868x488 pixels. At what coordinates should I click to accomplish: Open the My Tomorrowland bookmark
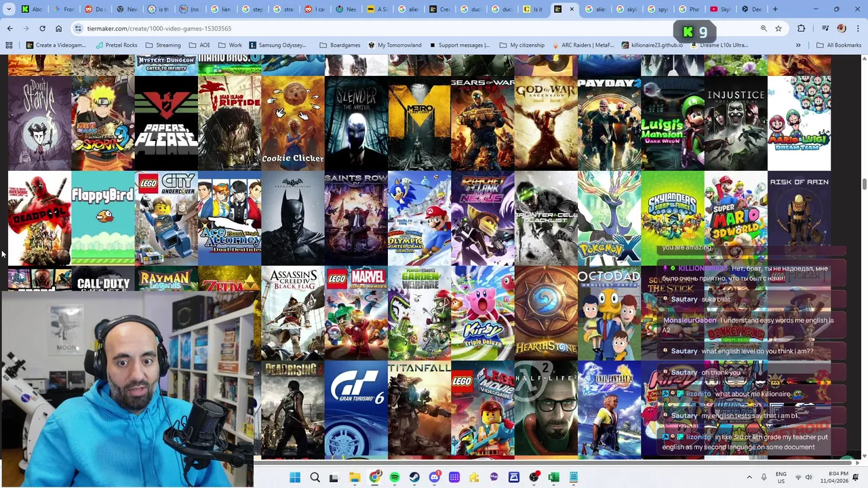tap(395, 45)
